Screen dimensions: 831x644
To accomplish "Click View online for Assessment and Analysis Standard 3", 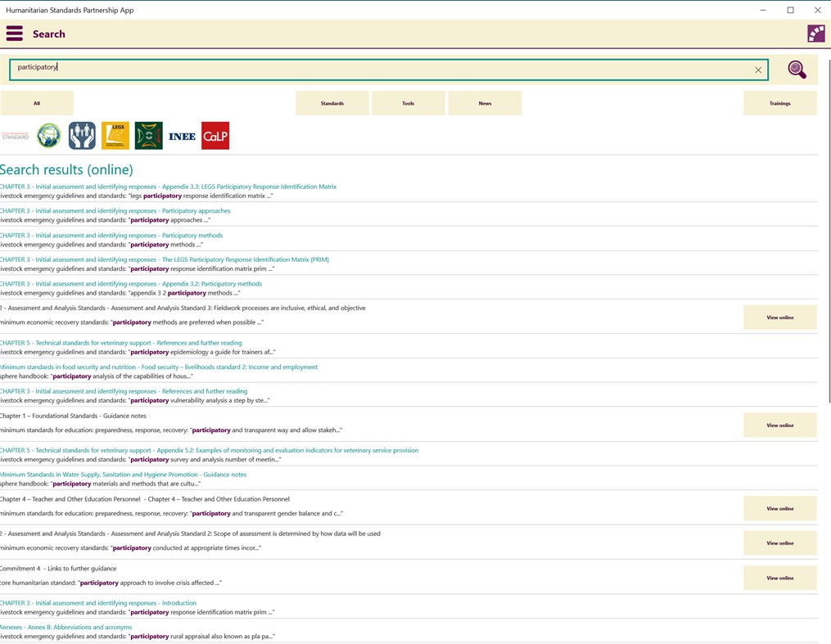I will pyautogui.click(x=779, y=316).
